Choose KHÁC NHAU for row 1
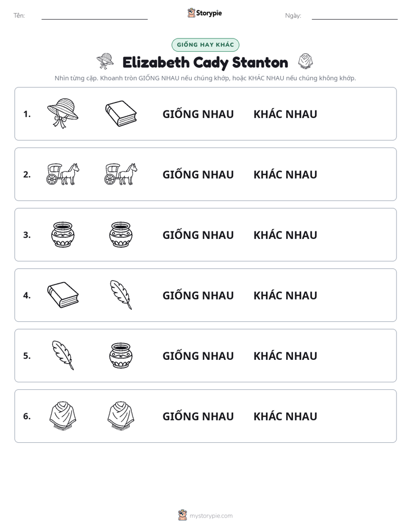 click(x=285, y=114)
